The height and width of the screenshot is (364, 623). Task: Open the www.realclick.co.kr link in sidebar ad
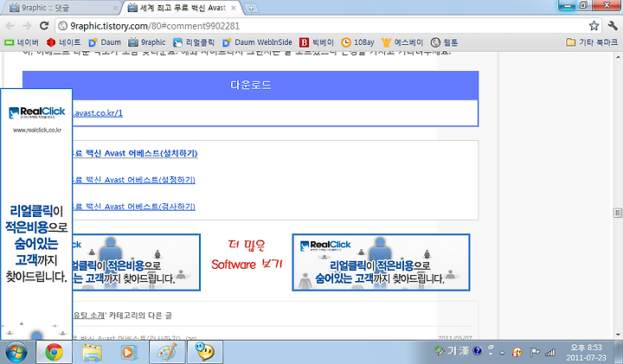click(37, 131)
